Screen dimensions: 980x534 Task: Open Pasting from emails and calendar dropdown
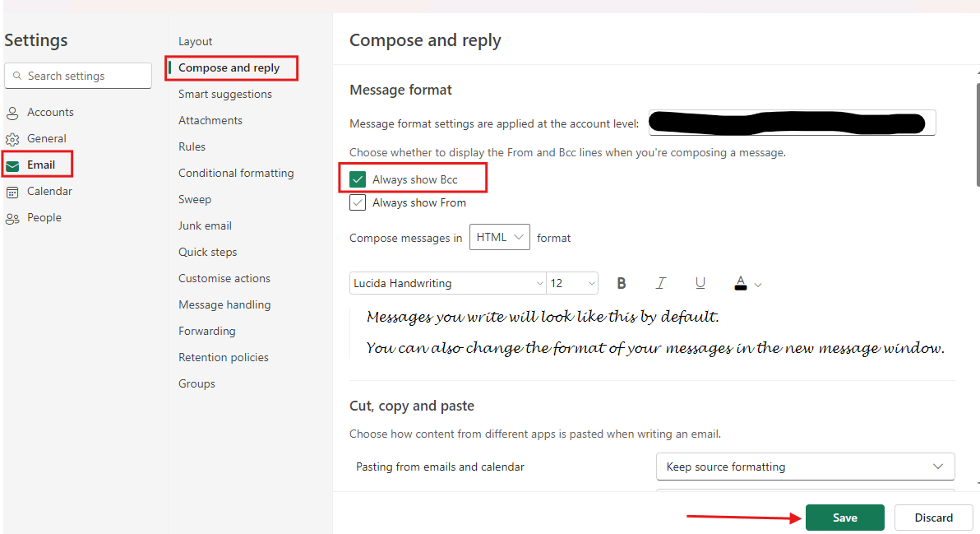805,467
